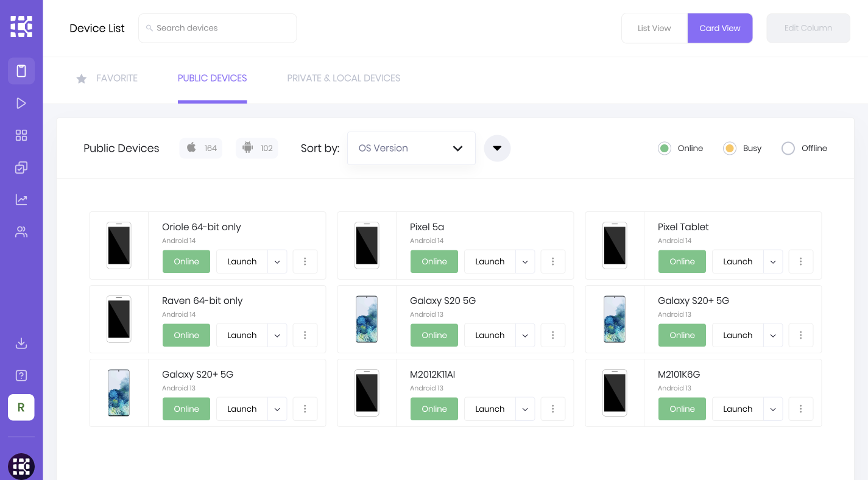
Task: Expand launch options for Pixel 5a
Action: [x=525, y=261]
